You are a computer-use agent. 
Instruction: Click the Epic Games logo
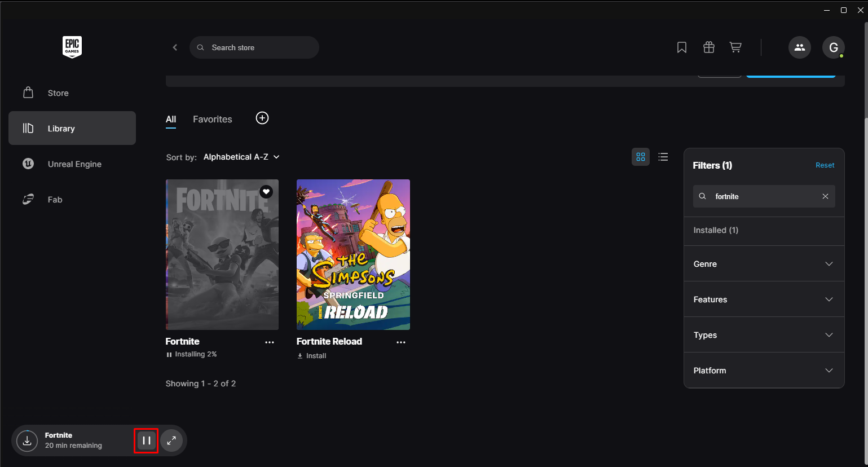pos(72,47)
